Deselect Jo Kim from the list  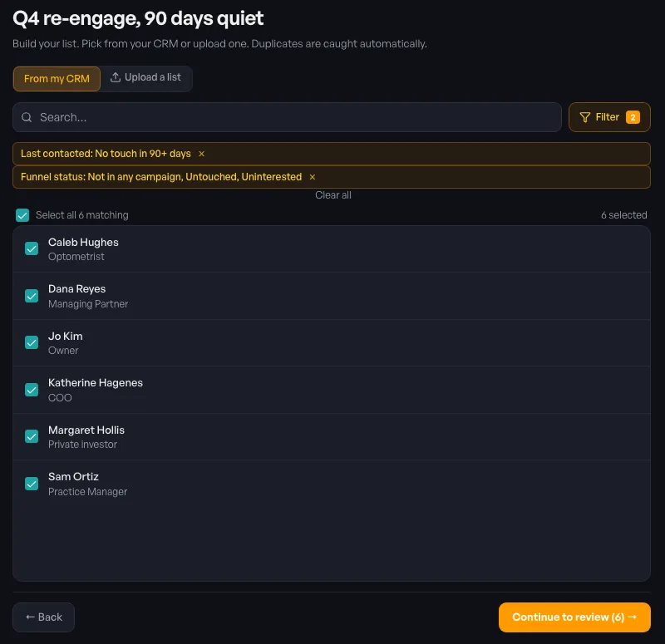point(32,342)
